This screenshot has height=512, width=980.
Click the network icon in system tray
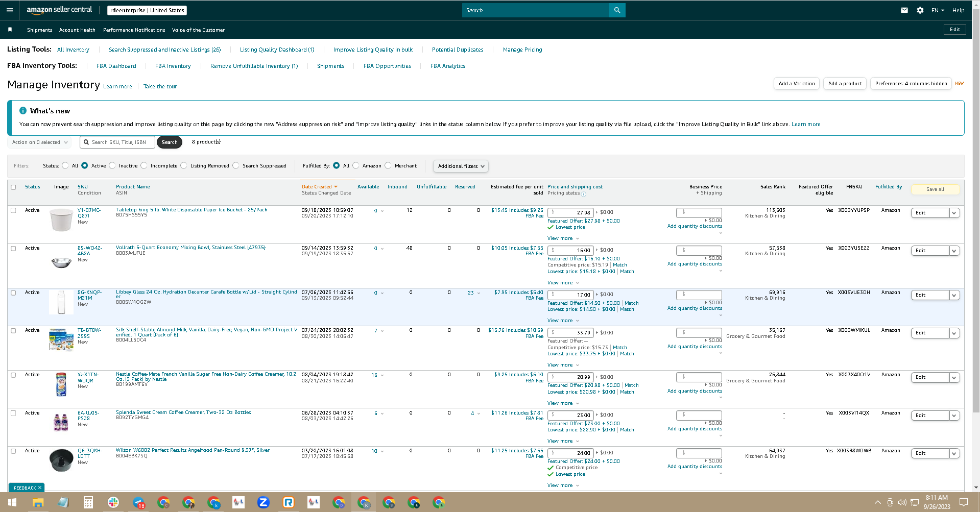point(915,502)
